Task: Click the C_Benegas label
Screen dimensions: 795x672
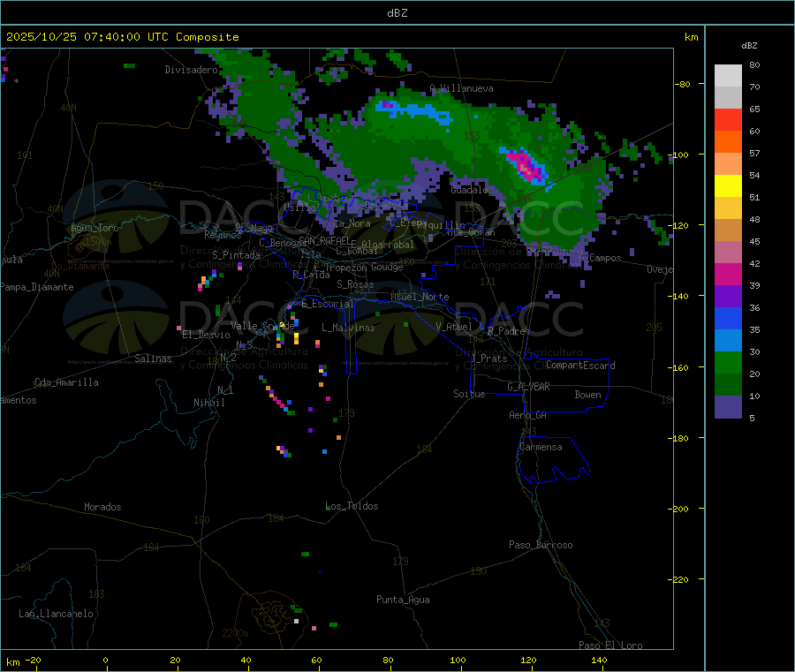Action: [x=283, y=243]
